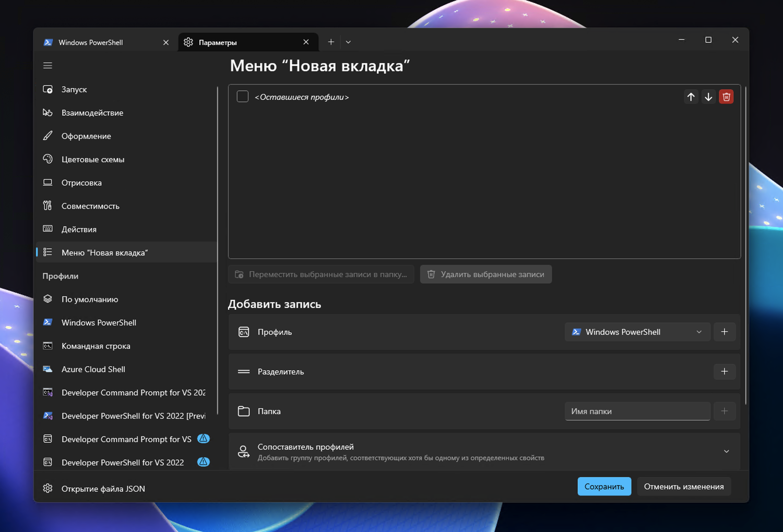Open the Оформление settings page

[126, 136]
